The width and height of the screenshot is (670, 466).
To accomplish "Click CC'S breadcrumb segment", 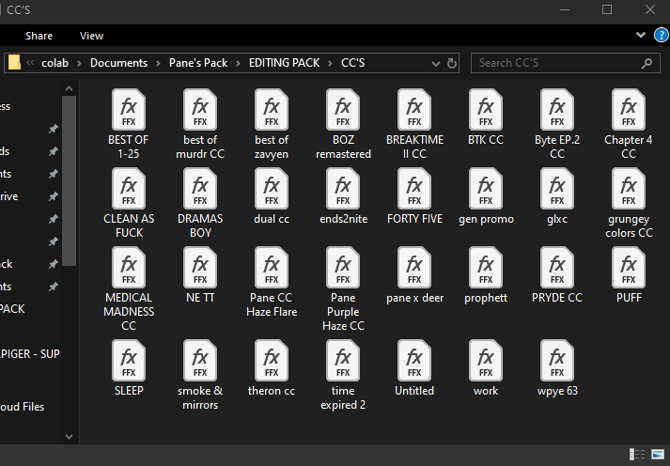I will click(x=353, y=63).
